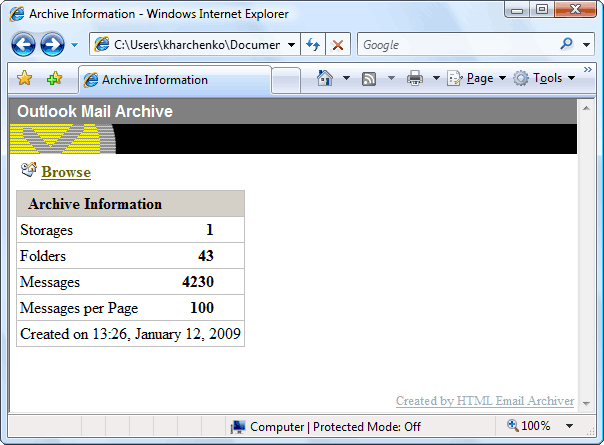Click the scrollbar down arrow
604x445 pixels.
click(586, 404)
